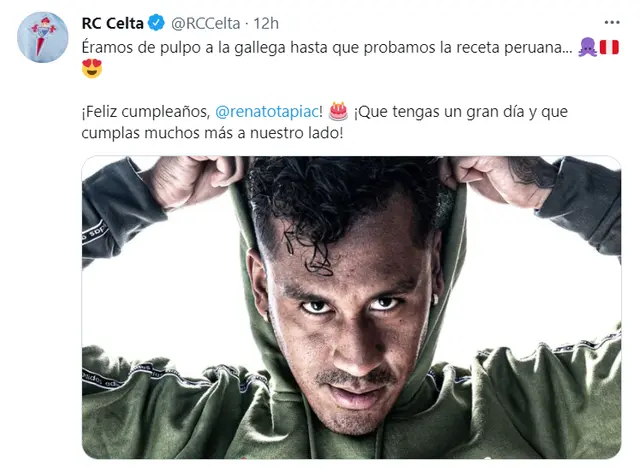Open the RC Celta profile avatar
The width and height of the screenshot is (640, 475).
click(x=42, y=37)
